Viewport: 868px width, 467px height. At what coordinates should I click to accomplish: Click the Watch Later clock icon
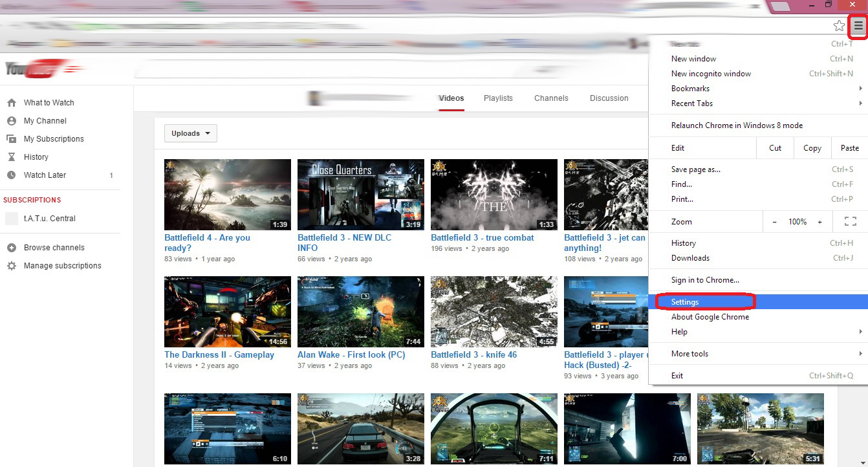click(11, 175)
